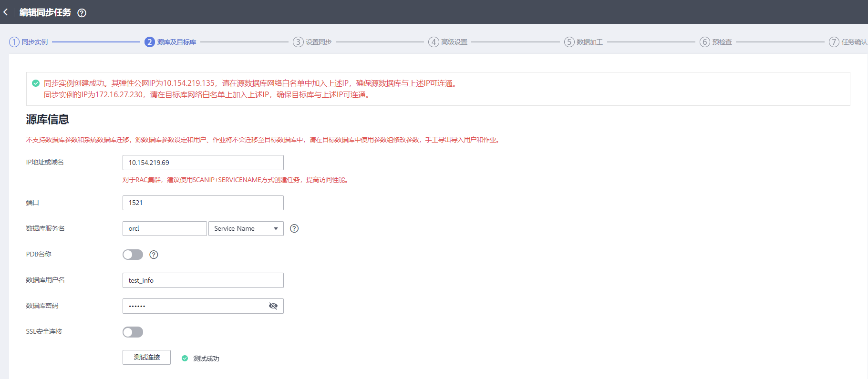Go to 高级设置 step

click(454, 42)
